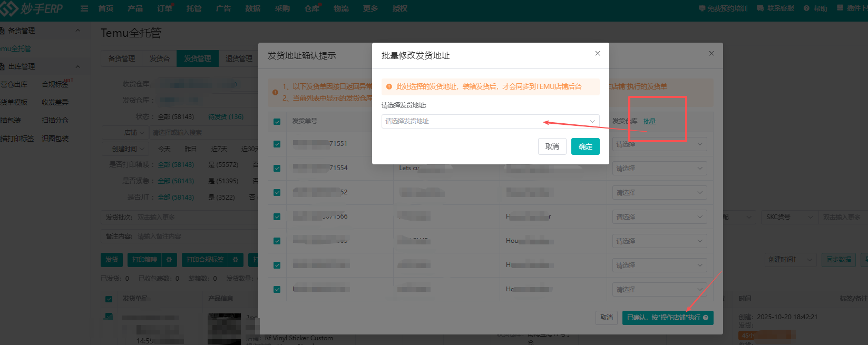
Task: Click 免费预约培训 link in header
Action: 723,8
